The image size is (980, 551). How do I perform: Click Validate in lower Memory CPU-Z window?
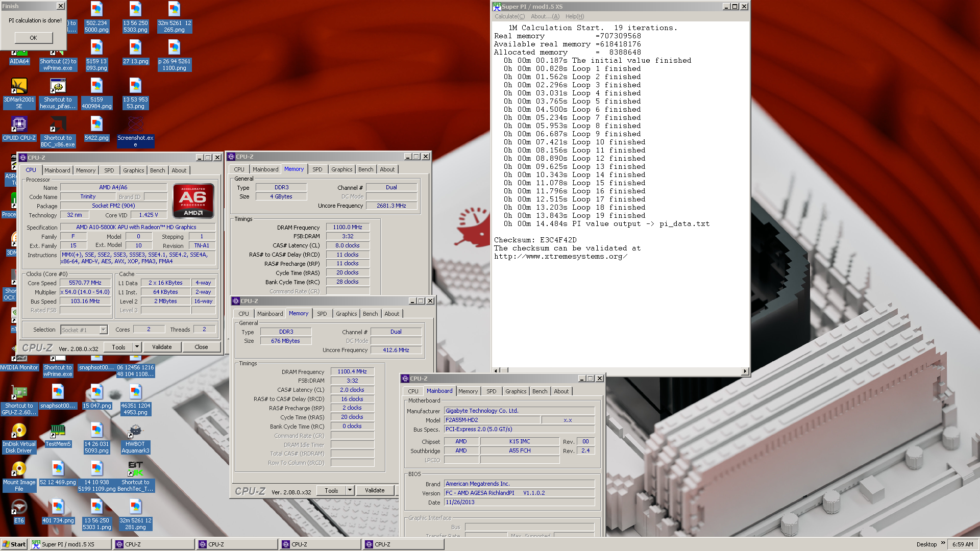375,490
